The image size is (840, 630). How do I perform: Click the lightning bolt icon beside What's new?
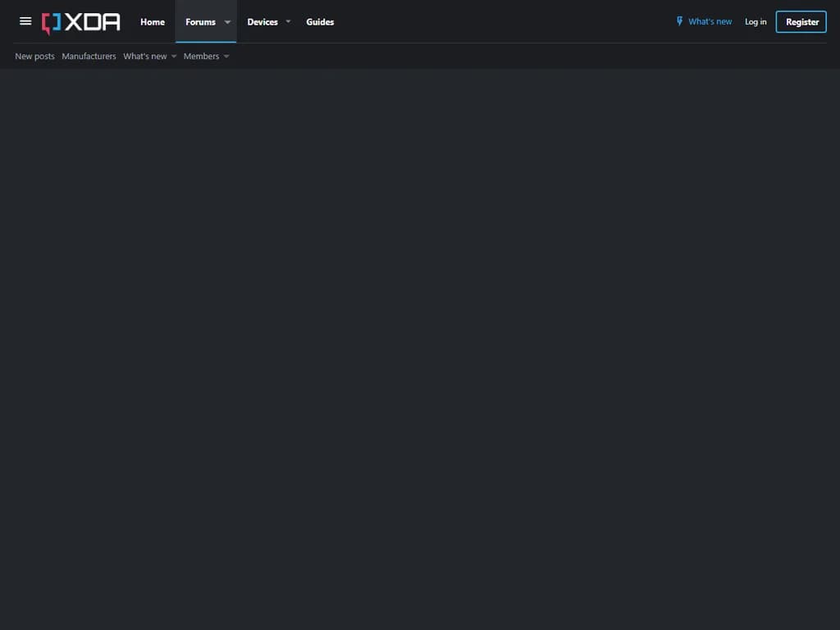(x=679, y=21)
